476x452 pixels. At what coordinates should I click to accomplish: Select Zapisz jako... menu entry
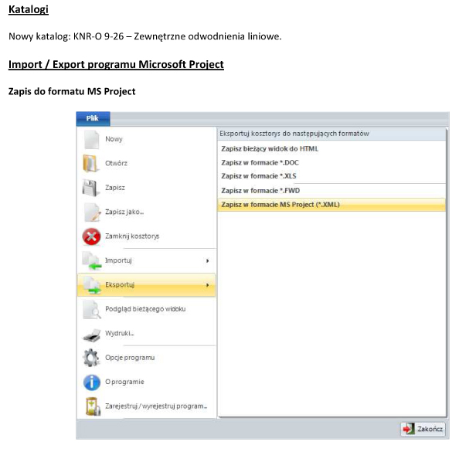(147, 212)
